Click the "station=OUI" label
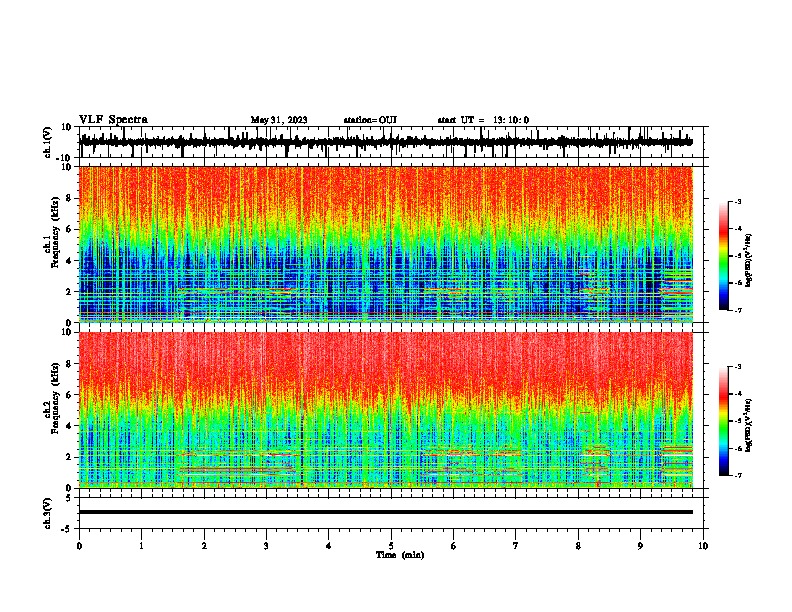Image resolution: width=792 pixels, height=612 pixels. pos(370,120)
